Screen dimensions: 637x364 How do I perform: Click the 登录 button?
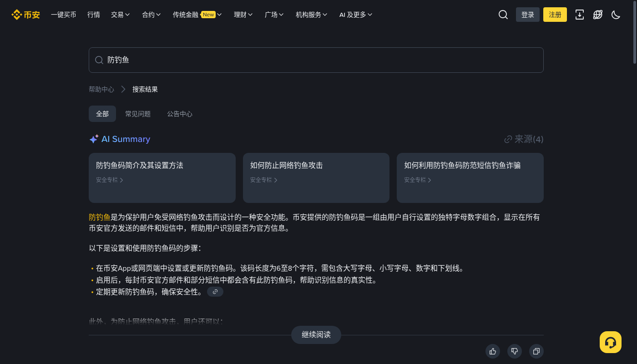click(x=528, y=15)
